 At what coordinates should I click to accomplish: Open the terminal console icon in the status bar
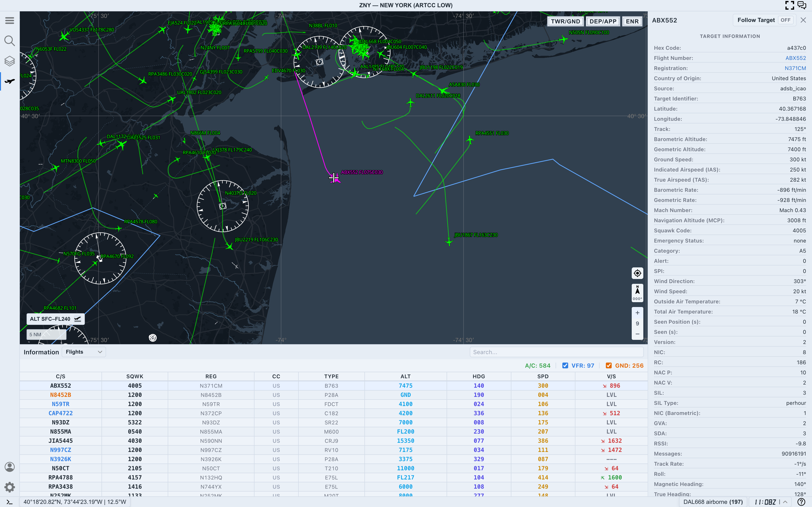tap(9, 502)
